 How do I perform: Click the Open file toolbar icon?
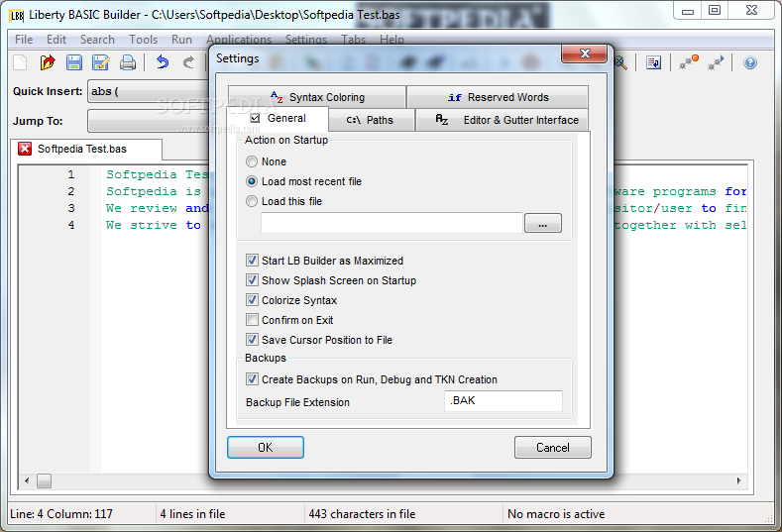coord(48,62)
